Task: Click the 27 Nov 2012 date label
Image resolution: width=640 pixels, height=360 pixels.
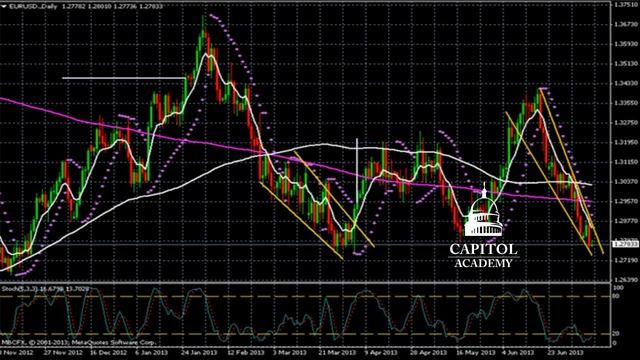Action: pos(63,353)
